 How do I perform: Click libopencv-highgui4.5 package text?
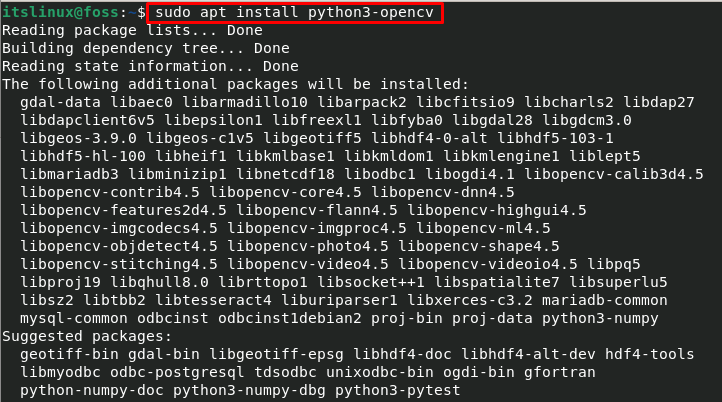[497, 210]
